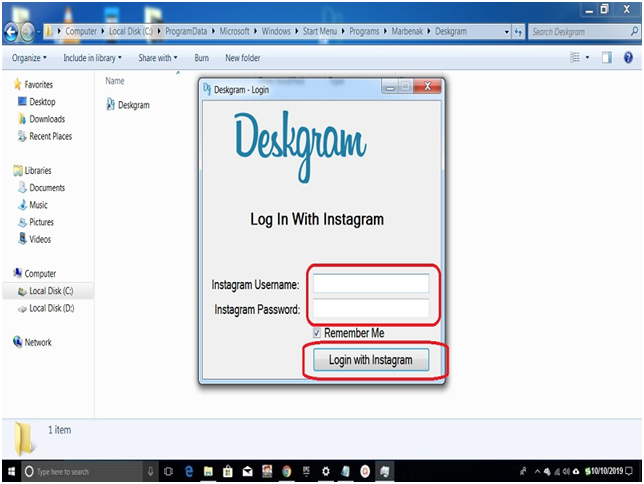Screen dimensions: 644x484
Task: Click the Burn toolbar button
Action: pos(201,58)
